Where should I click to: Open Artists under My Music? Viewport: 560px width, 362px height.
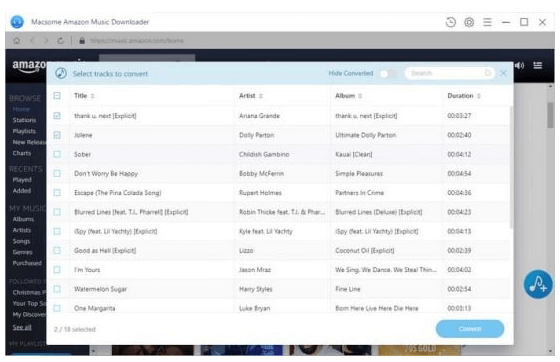click(x=22, y=230)
